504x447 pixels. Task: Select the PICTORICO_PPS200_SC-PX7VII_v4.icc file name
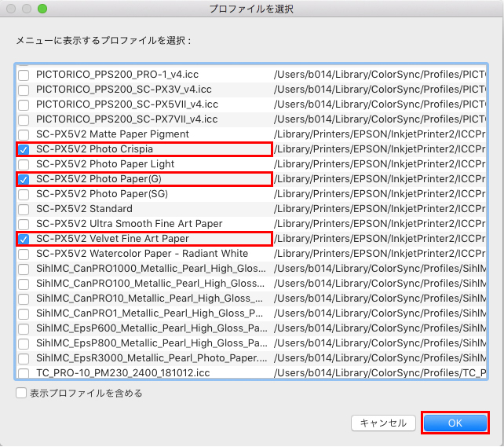click(x=127, y=119)
